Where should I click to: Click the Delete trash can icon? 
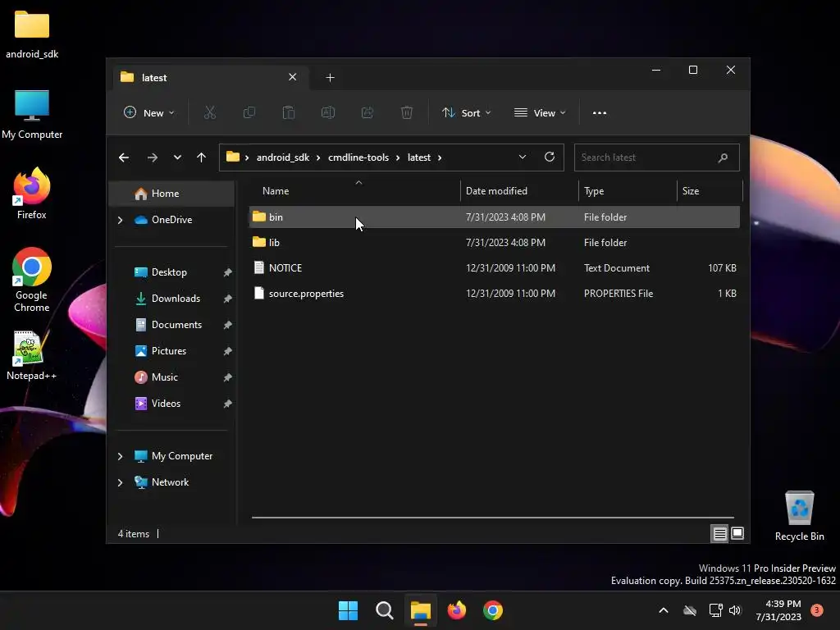tap(407, 112)
